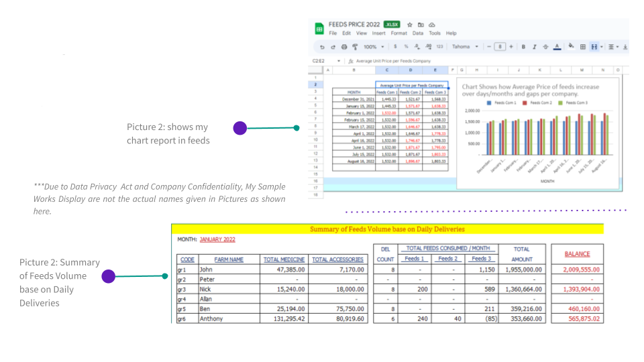This screenshot has width=644, height=362.
Task: Open the Data menu
Action: 418,34
